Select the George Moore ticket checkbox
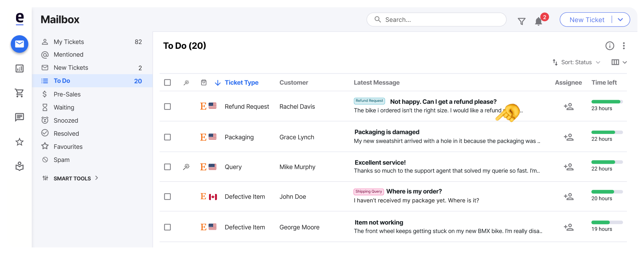This screenshot has width=644, height=254. [168, 227]
